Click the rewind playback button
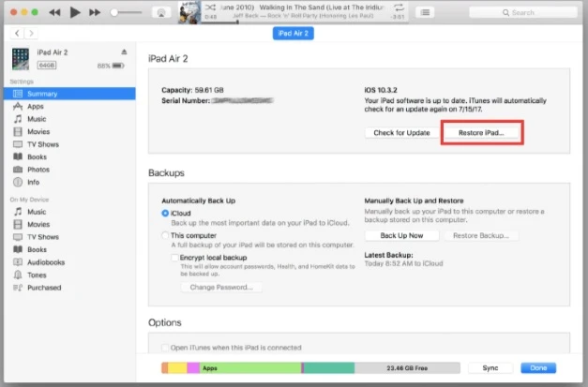The image size is (588, 387). [54, 12]
